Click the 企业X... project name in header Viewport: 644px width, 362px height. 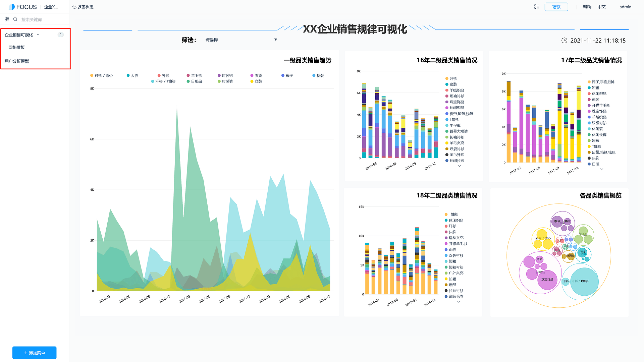[x=51, y=7]
